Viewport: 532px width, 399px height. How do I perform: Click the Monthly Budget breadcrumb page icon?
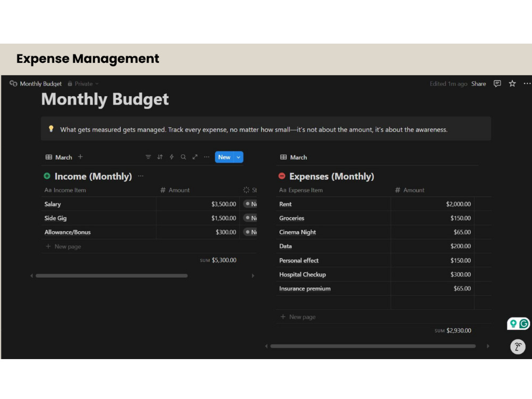13,84
